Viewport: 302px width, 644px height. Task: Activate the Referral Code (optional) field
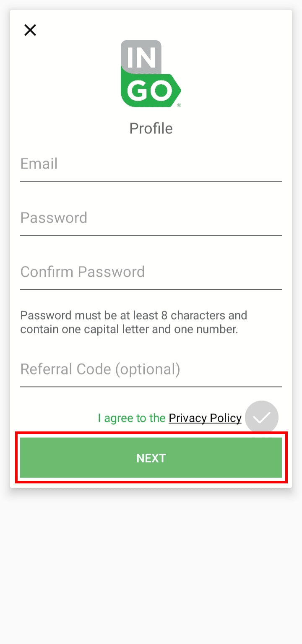(x=151, y=369)
